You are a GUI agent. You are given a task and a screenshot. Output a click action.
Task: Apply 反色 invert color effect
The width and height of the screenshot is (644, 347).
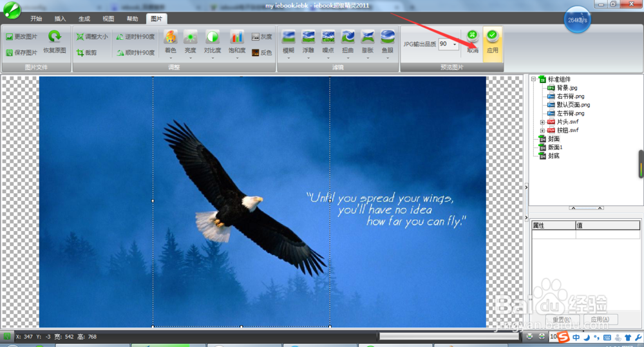tap(261, 53)
